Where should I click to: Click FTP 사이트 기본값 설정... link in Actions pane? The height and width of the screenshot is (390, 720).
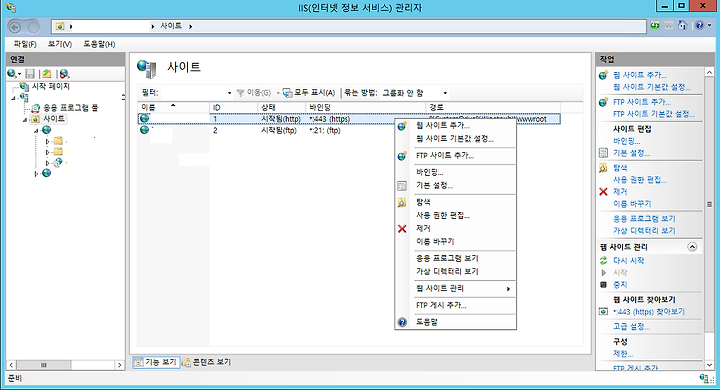[654, 114]
